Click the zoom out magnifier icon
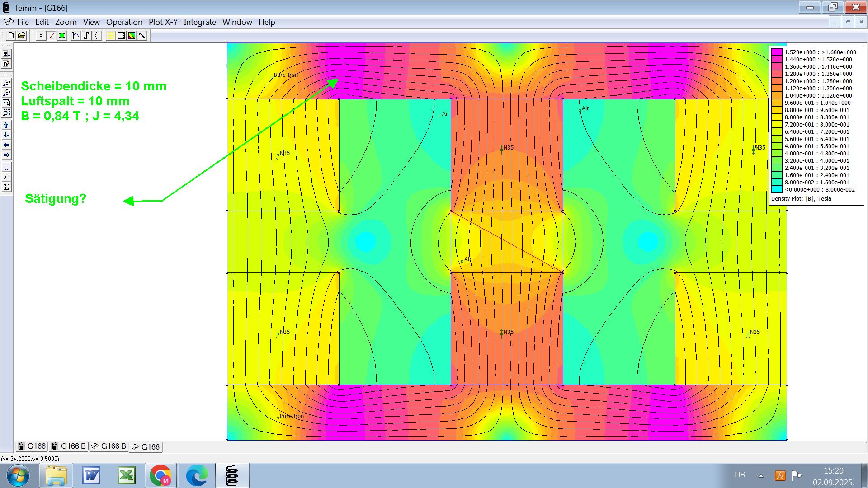 [x=6, y=93]
